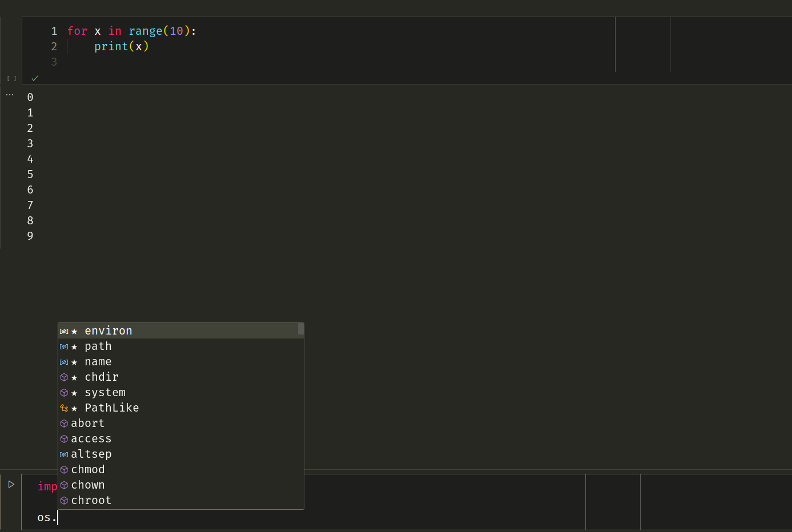Click the variable icon beside environ
The height and width of the screenshot is (532, 792).
(x=63, y=331)
